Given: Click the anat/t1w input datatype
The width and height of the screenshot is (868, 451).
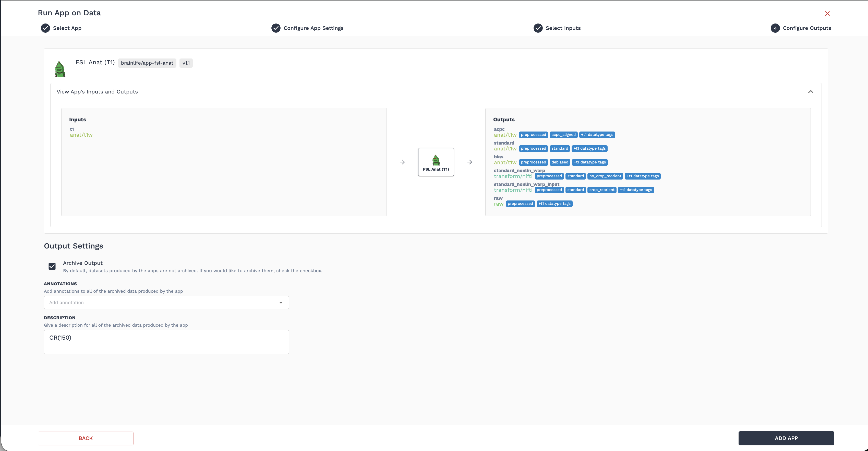Looking at the screenshot, I should click(x=81, y=135).
